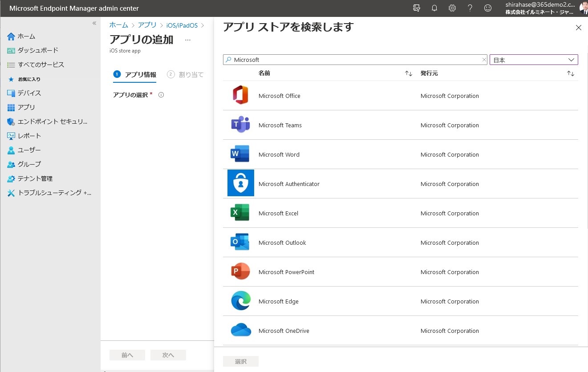Open the 日本 country dropdown

click(534, 60)
